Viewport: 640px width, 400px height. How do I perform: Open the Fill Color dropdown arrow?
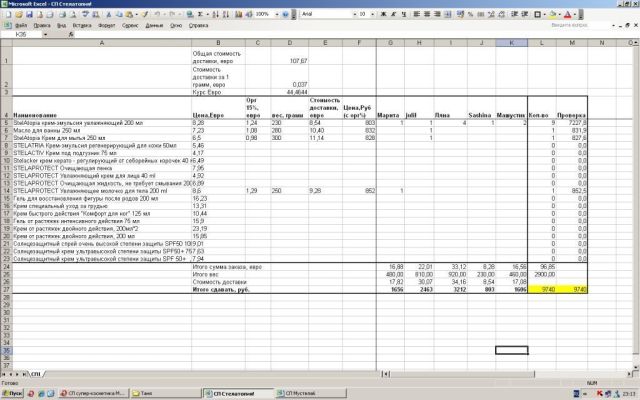(560, 14)
